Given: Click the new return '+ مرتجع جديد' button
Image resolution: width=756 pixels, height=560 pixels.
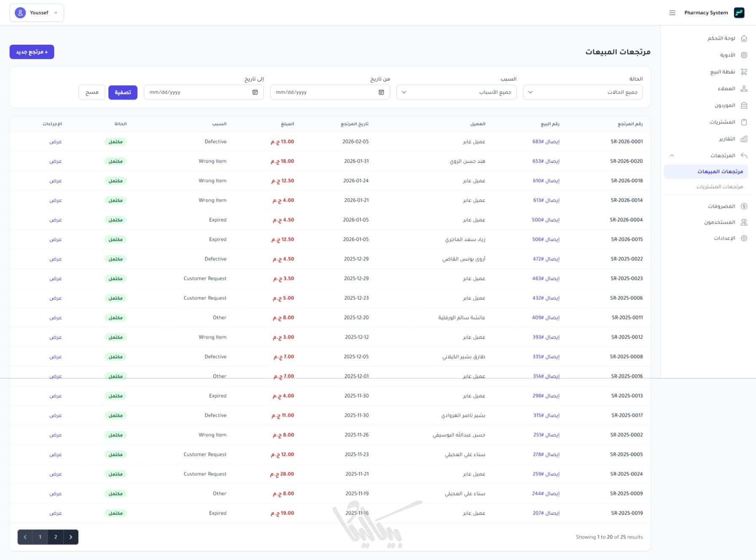Looking at the screenshot, I should (x=32, y=52).
